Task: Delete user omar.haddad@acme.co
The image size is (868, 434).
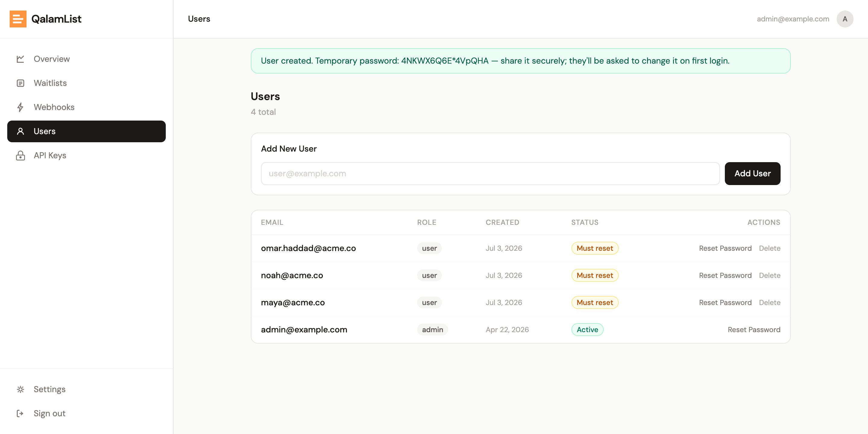Action: pos(770,248)
